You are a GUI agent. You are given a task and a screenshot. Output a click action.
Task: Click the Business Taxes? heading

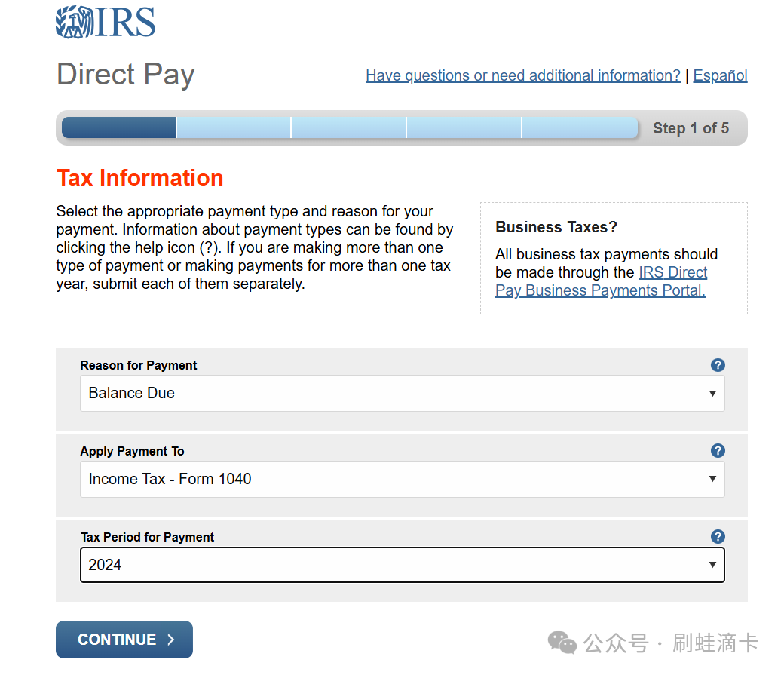point(556,227)
